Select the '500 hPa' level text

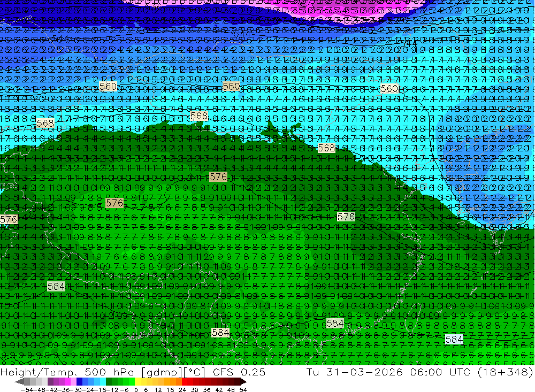click(x=108, y=372)
